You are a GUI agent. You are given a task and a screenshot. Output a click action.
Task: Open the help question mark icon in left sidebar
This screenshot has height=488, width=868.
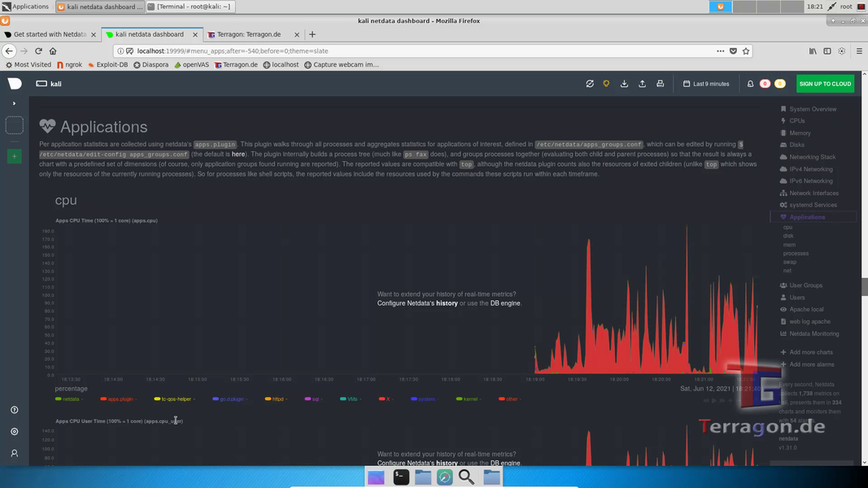(x=15, y=410)
